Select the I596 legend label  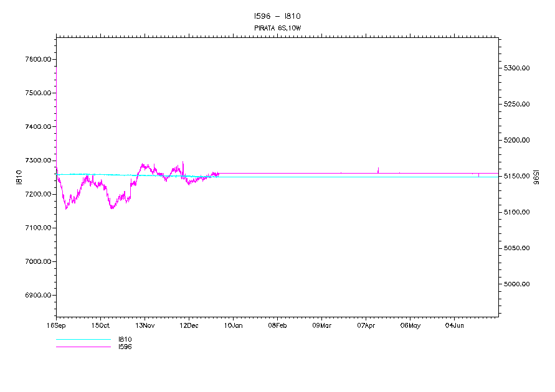[x=125, y=347]
